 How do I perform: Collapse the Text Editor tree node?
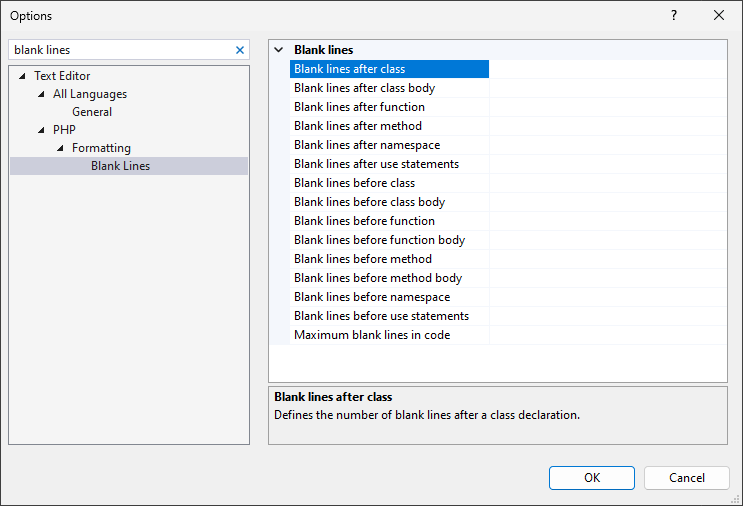pyautogui.click(x=22, y=76)
